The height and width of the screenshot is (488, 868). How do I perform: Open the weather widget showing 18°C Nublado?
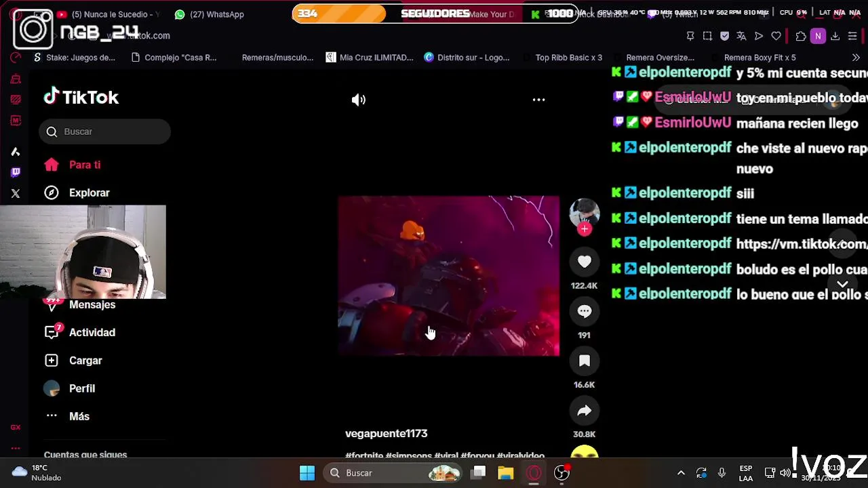point(37,472)
